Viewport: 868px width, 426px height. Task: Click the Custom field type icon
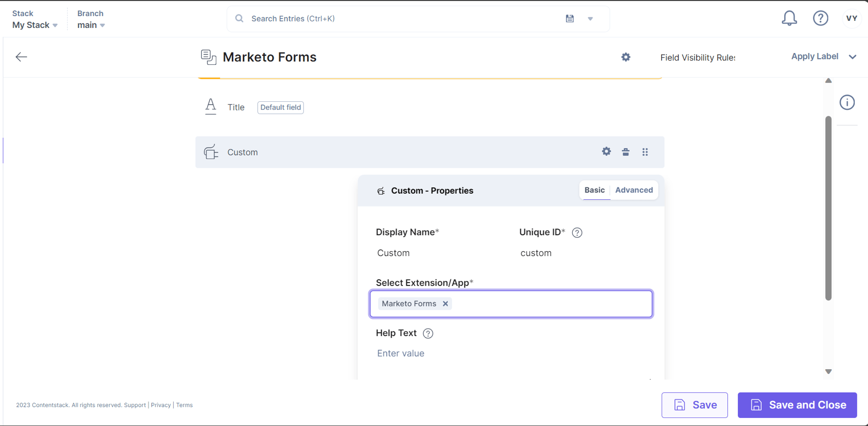[x=211, y=152]
